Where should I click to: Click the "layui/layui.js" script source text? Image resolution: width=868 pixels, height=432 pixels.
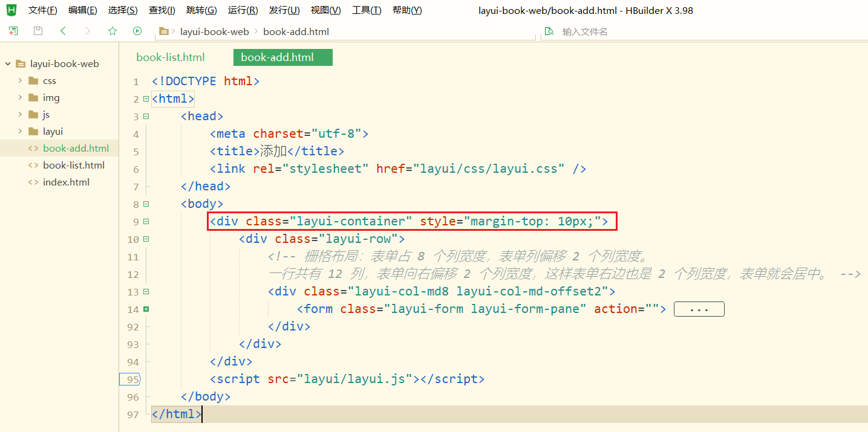(x=354, y=379)
